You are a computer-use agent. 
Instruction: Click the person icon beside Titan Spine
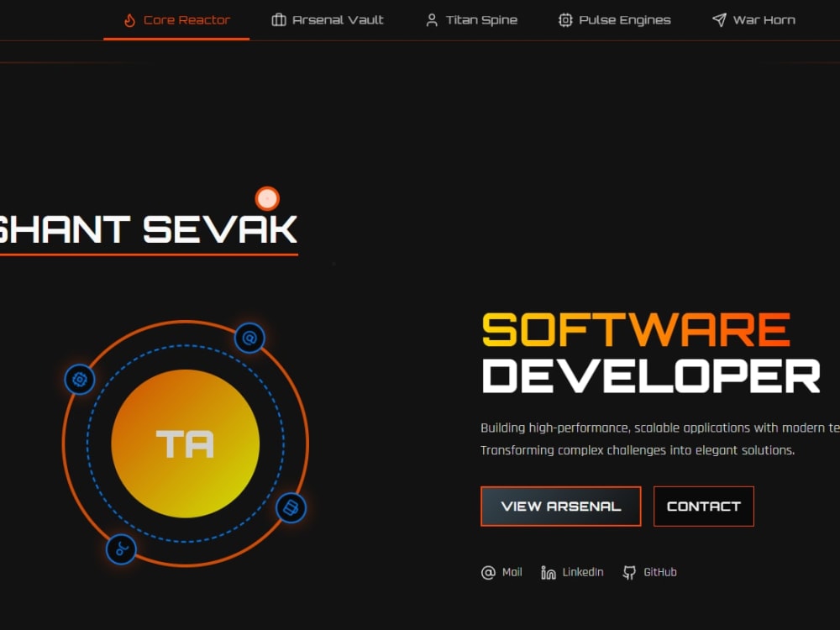click(x=431, y=20)
